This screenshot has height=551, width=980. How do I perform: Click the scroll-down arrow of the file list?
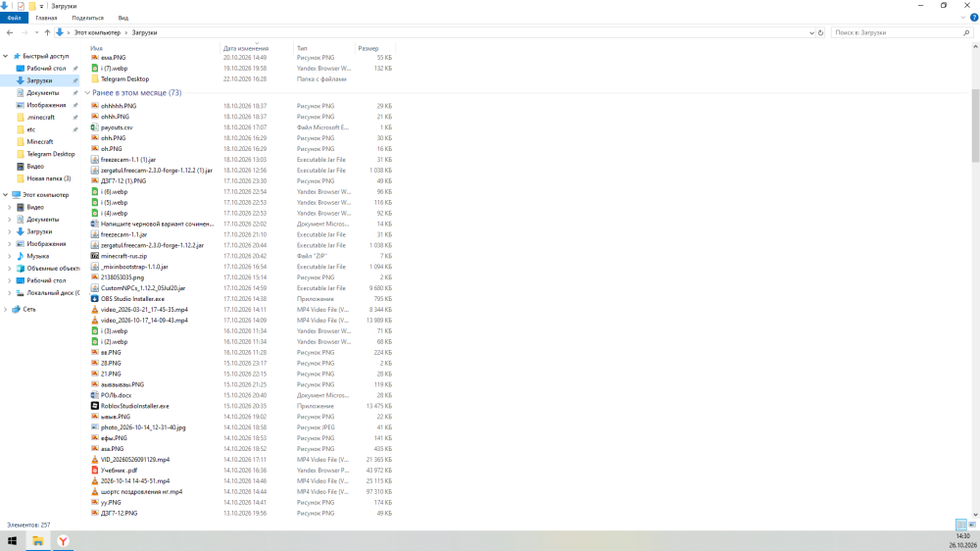tap(975, 514)
